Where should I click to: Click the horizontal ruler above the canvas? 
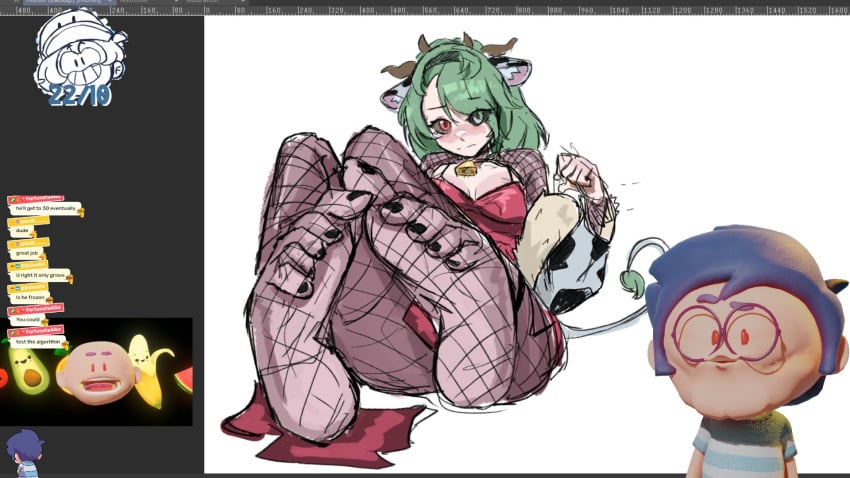pyautogui.click(x=425, y=10)
